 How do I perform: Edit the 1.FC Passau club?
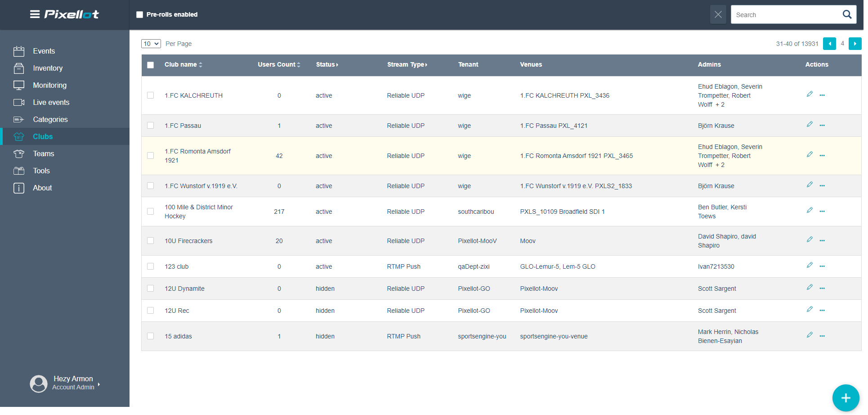coord(810,124)
